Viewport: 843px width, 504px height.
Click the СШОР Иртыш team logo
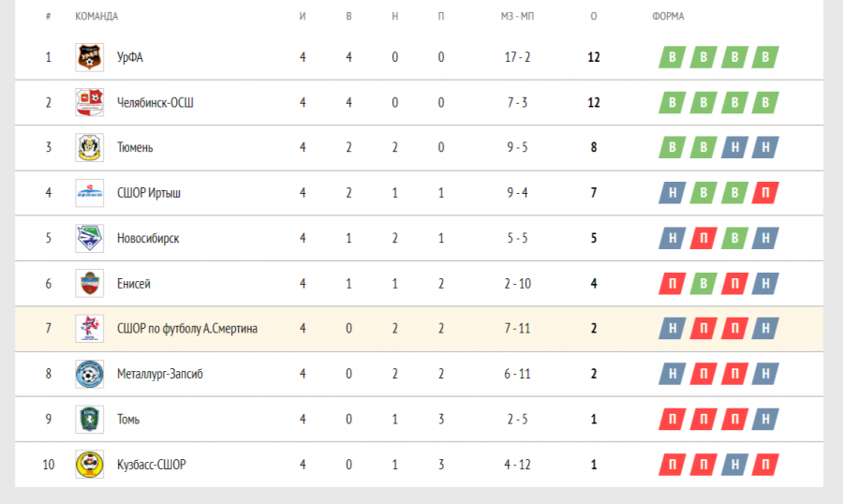click(89, 193)
